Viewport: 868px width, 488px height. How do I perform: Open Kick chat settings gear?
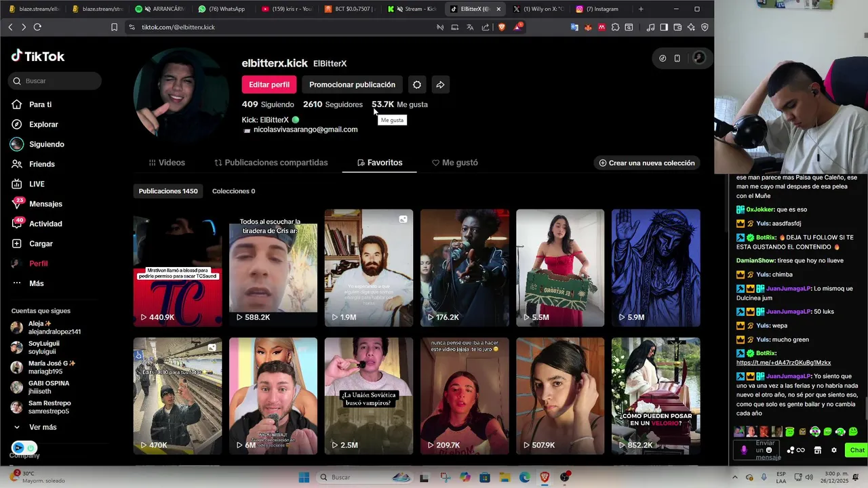[x=834, y=450]
